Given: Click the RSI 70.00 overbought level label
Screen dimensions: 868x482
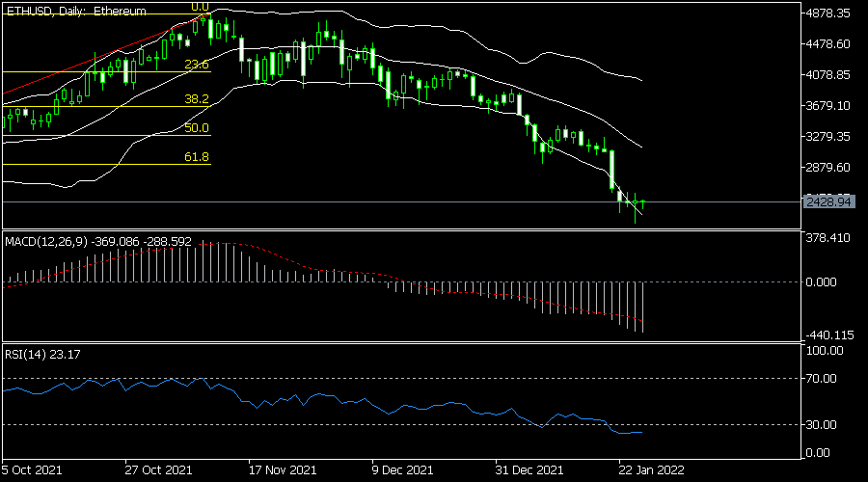Looking at the screenshot, I should (x=822, y=379).
